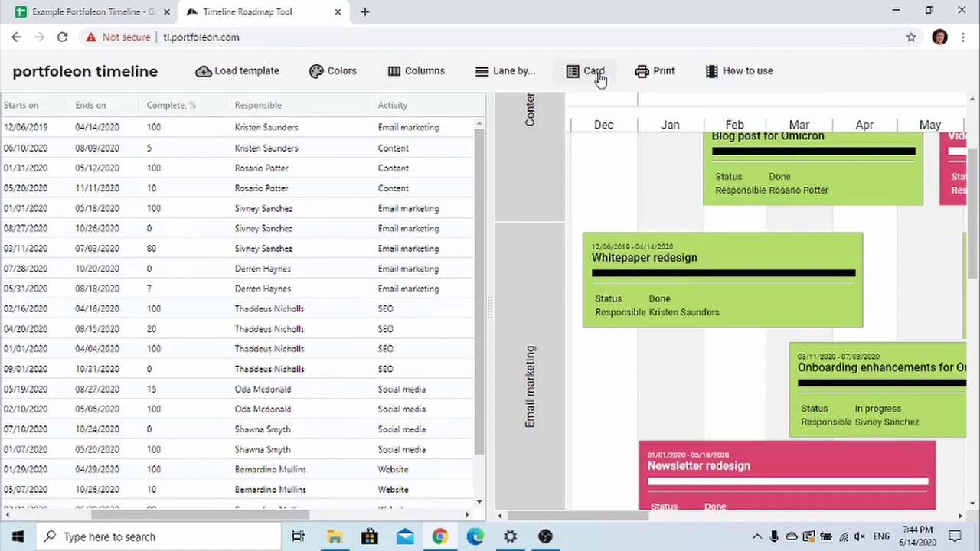Click the Bernardino Mullins 04/29/2020 row
980x551 pixels.
(x=237, y=469)
